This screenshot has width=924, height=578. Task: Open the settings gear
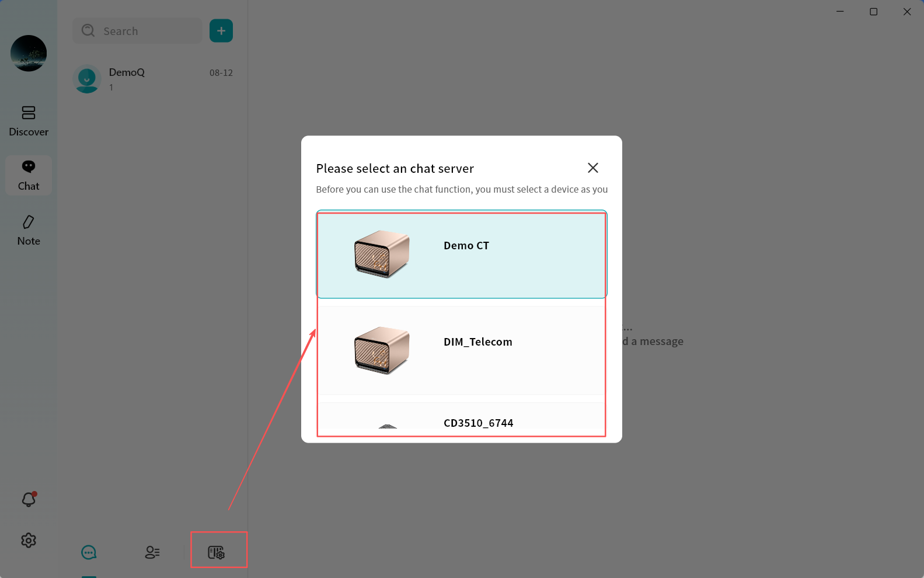(29, 540)
